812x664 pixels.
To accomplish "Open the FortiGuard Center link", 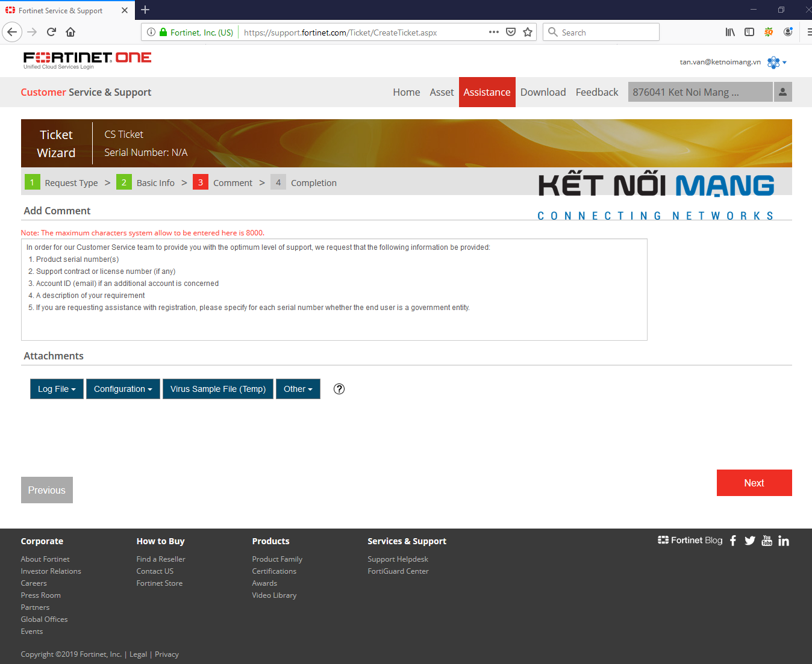I will pos(398,571).
